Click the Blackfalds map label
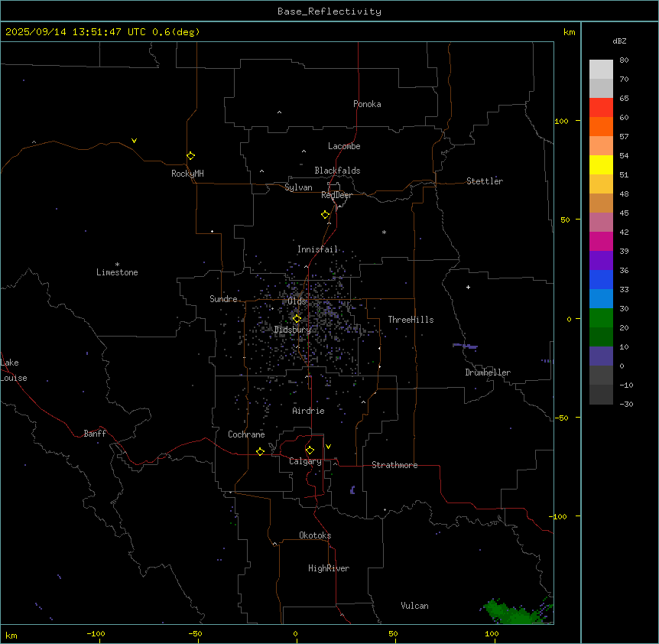 (337, 171)
